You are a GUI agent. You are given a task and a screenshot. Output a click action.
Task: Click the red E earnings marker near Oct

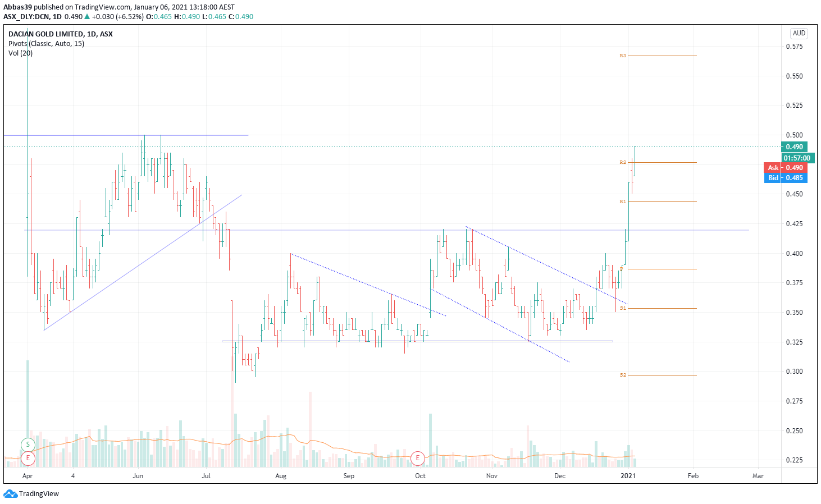point(417,458)
